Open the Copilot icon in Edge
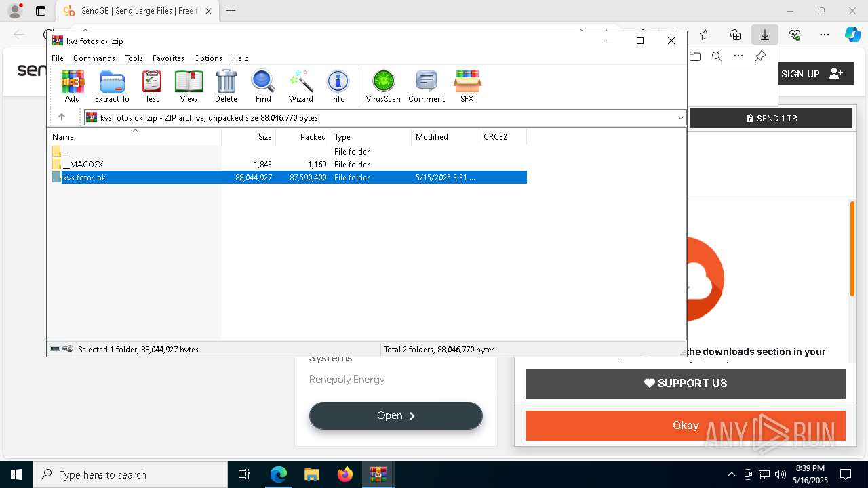868x488 pixels. point(852,35)
